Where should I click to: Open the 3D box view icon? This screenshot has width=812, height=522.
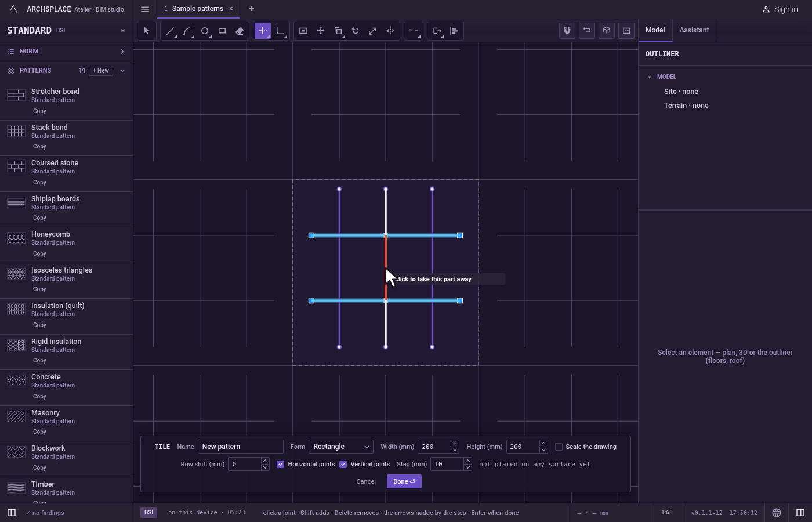[607, 30]
